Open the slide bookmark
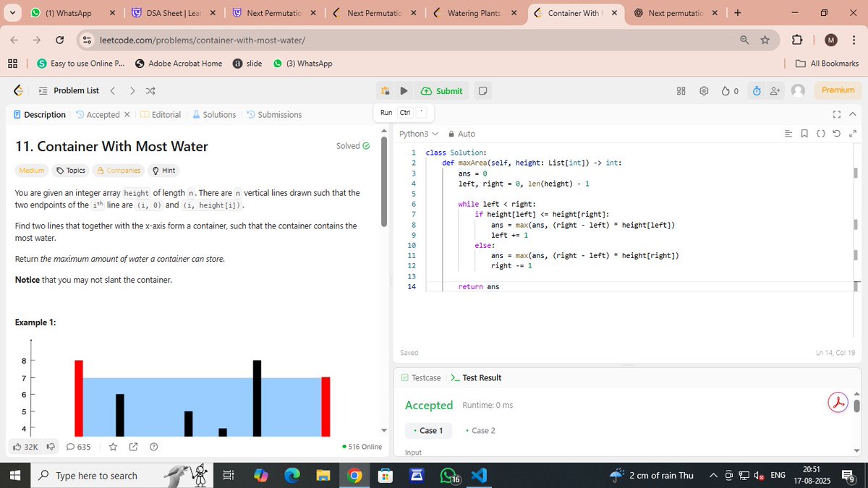 click(x=247, y=64)
